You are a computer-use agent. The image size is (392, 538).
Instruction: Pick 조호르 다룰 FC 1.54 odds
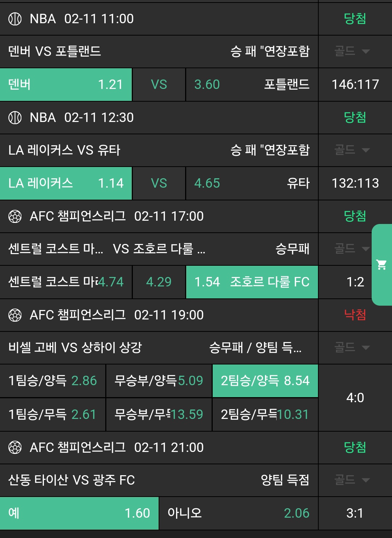click(x=252, y=282)
